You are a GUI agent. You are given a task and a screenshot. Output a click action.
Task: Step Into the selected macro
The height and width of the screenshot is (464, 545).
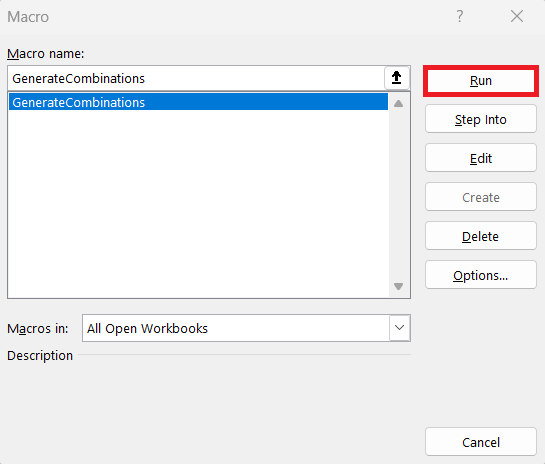[x=481, y=119]
